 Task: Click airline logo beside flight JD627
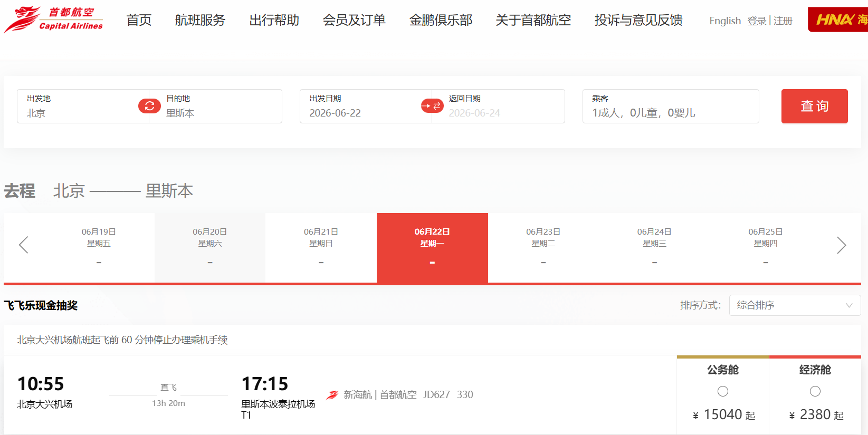pyautogui.click(x=332, y=395)
